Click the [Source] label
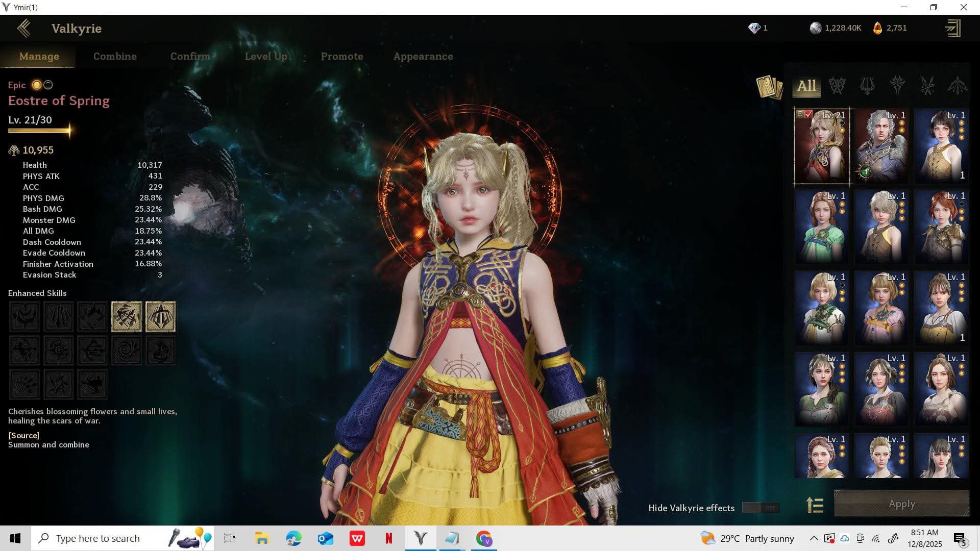Viewport: 980px width, 551px height. pyautogui.click(x=23, y=435)
